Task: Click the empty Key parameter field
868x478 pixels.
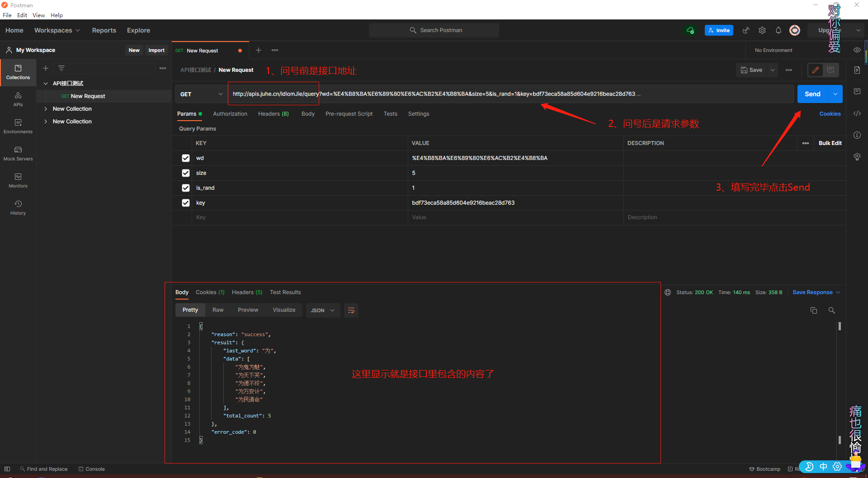Action: pos(301,217)
